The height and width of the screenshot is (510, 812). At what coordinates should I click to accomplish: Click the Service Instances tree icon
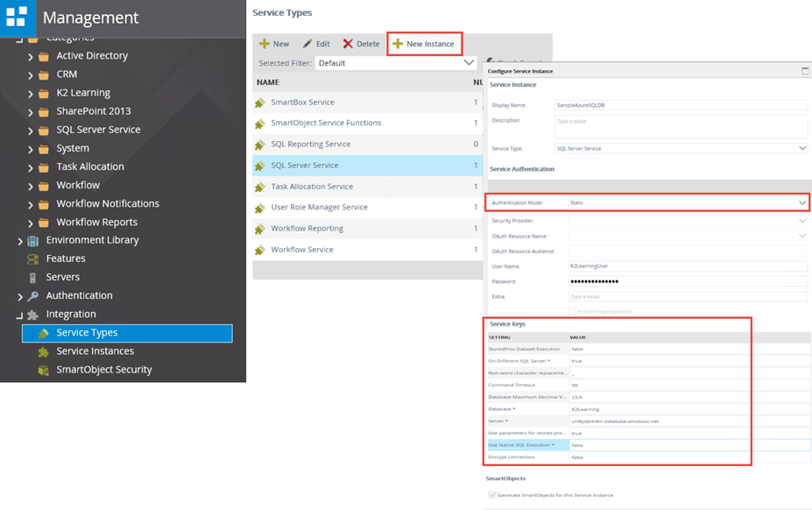[44, 352]
